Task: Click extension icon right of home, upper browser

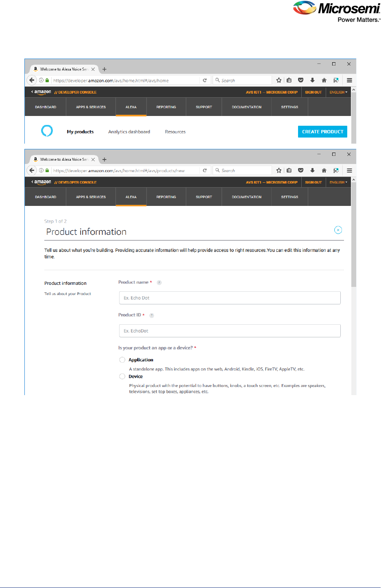Action: coord(336,80)
